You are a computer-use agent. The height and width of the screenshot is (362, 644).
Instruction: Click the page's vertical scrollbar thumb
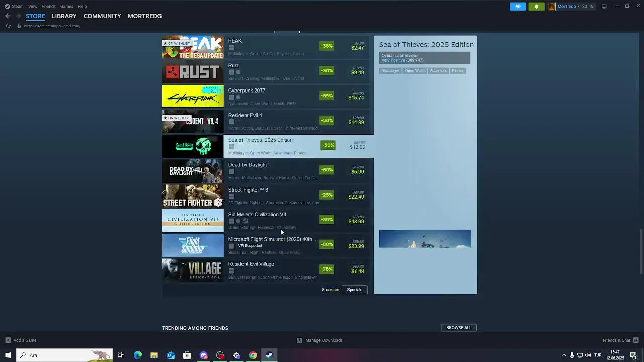(x=640, y=251)
